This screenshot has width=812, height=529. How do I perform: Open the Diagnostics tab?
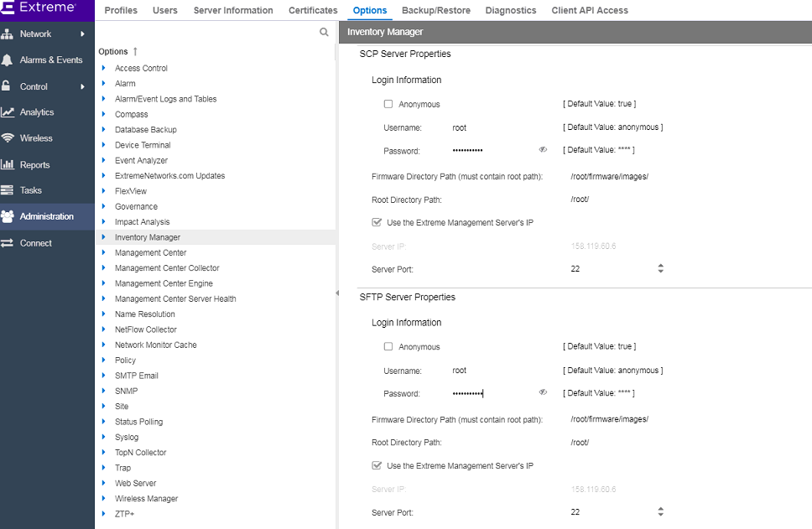pos(511,10)
